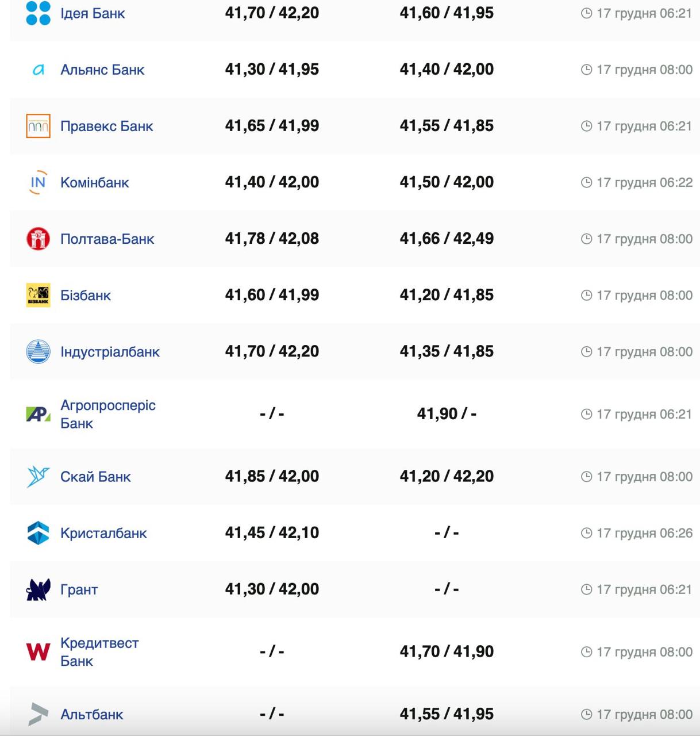
Task: Click the Ідея Банк logo icon
Action: (39, 13)
